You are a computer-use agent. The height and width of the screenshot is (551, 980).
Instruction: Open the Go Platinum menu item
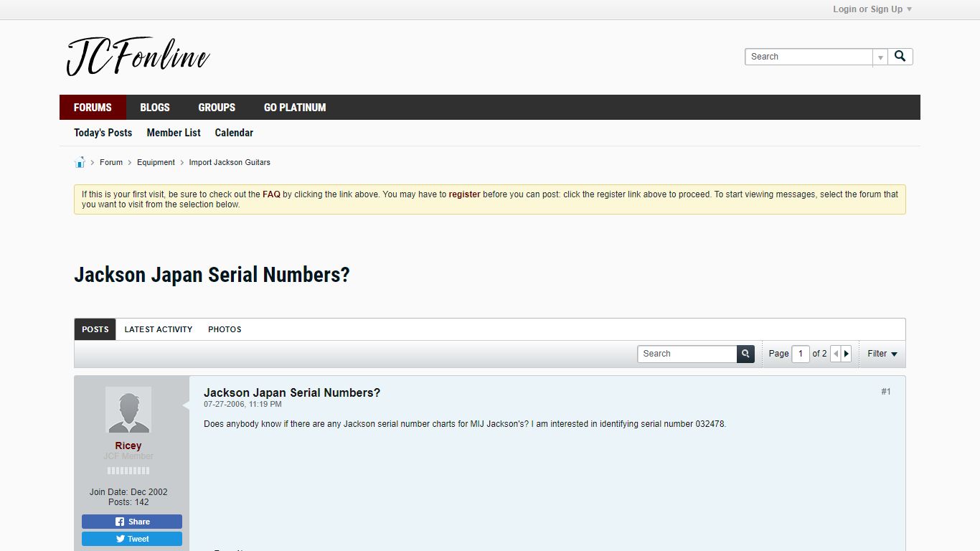[x=295, y=108]
